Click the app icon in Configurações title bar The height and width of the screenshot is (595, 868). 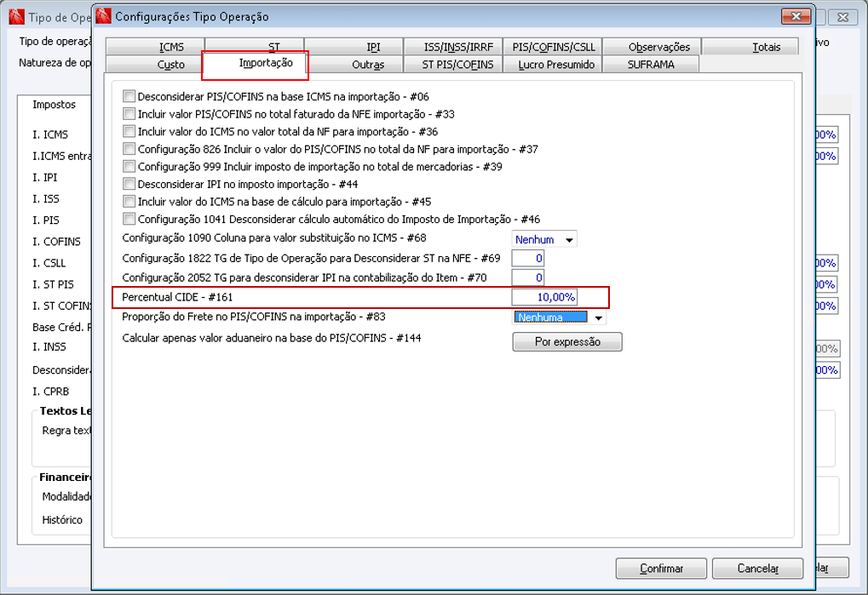pyautogui.click(x=104, y=16)
